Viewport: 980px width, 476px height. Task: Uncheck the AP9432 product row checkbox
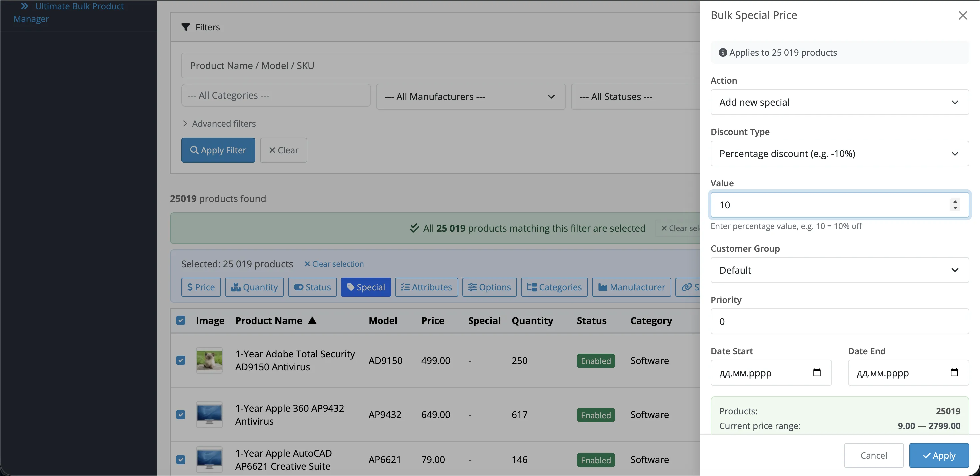[181, 414]
